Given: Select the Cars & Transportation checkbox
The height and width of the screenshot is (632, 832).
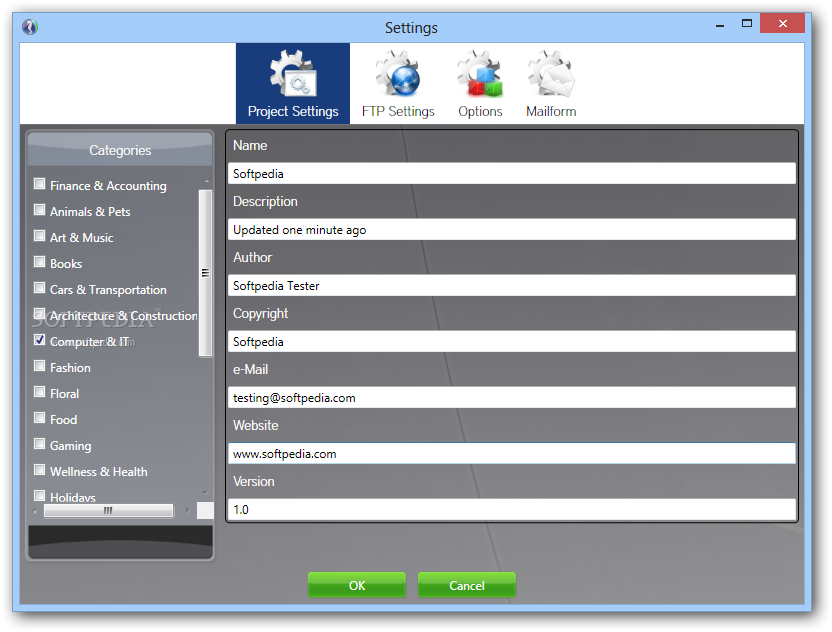Looking at the screenshot, I should 39,288.
